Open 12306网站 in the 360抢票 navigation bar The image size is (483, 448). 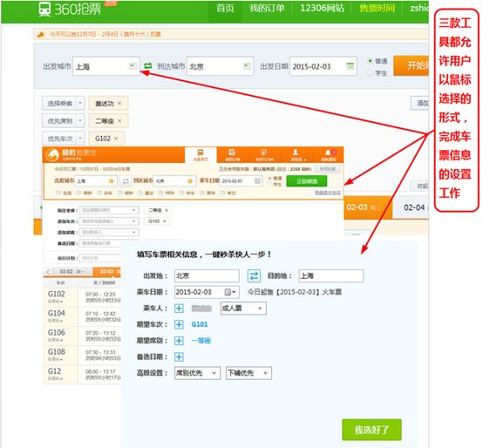click(x=322, y=9)
